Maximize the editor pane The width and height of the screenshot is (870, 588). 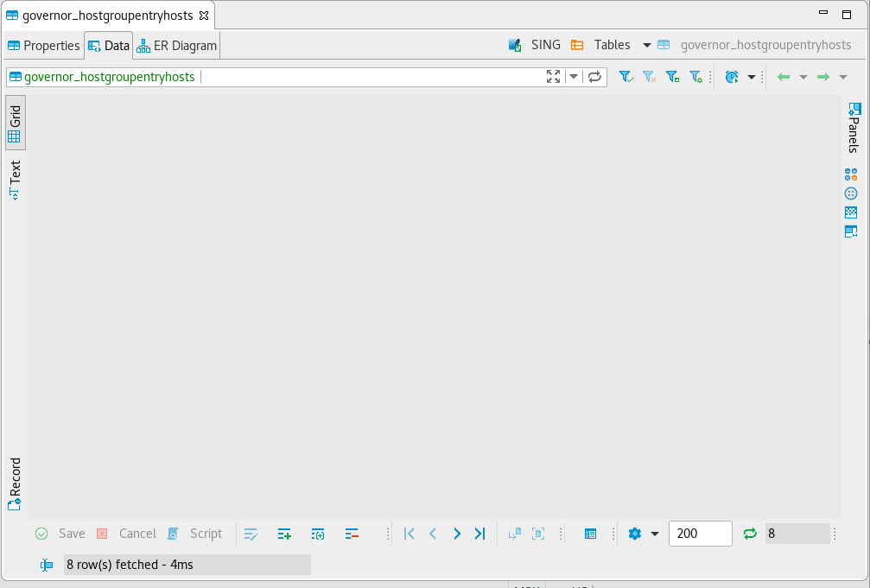(847, 15)
